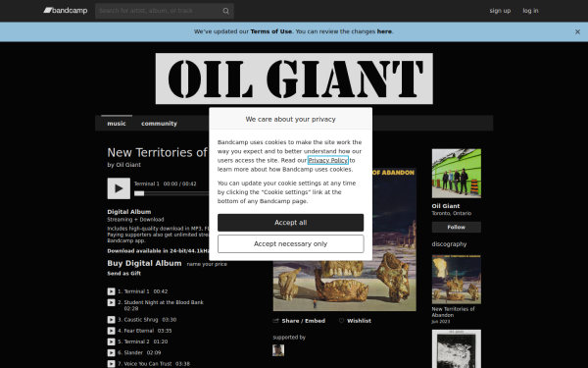Play track 5 Terminal 2
The height and width of the screenshot is (368, 588).
(x=111, y=342)
